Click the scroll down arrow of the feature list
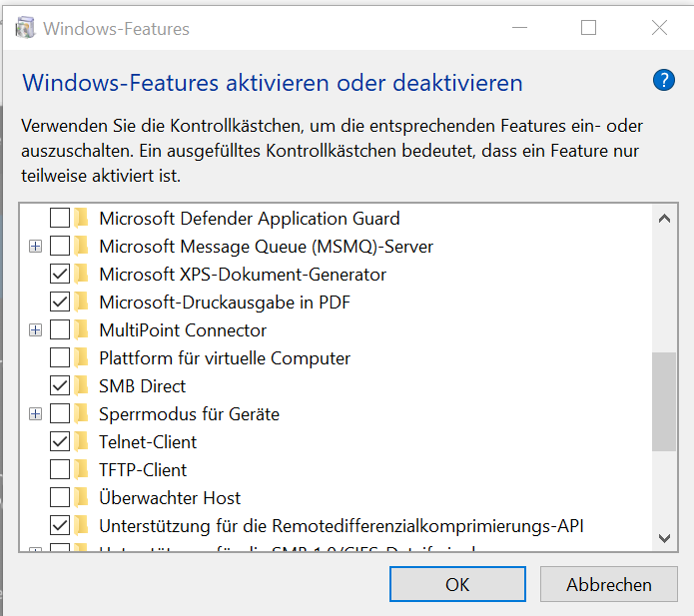 click(x=664, y=538)
